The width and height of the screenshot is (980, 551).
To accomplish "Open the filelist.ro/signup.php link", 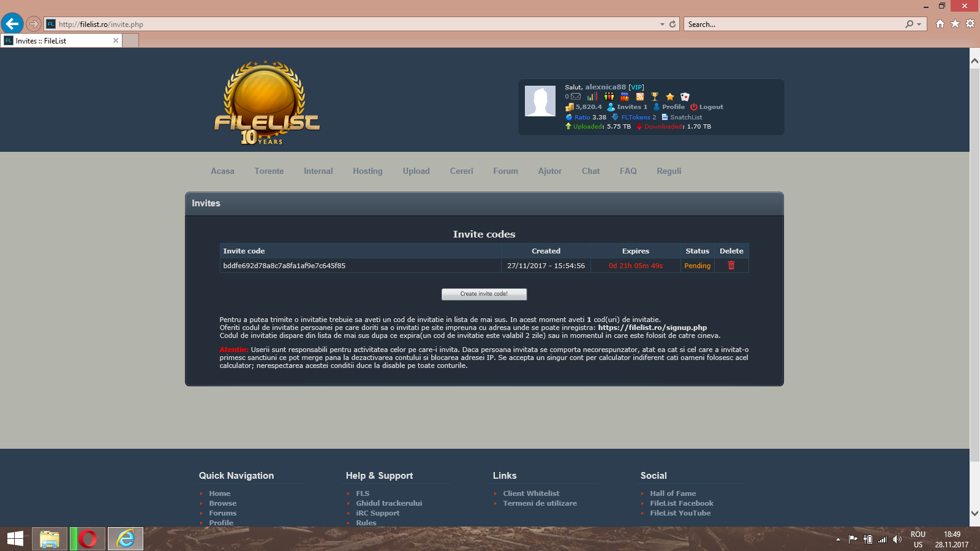I will click(652, 328).
